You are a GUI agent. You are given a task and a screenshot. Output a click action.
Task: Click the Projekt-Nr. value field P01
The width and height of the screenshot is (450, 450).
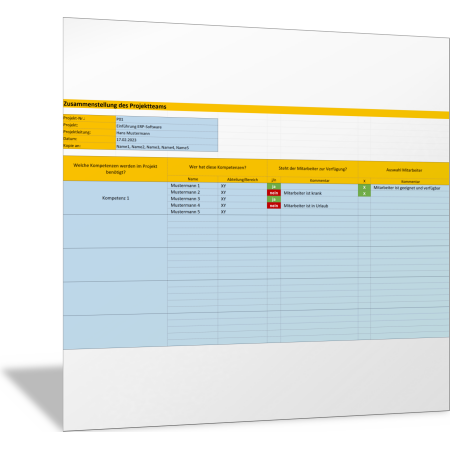(167, 120)
